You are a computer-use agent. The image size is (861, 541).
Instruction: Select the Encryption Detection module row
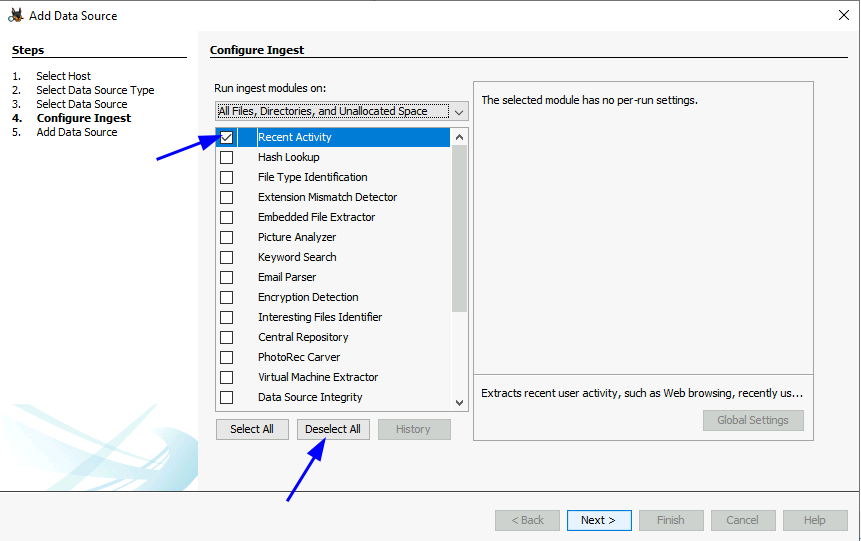pyautogui.click(x=308, y=297)
